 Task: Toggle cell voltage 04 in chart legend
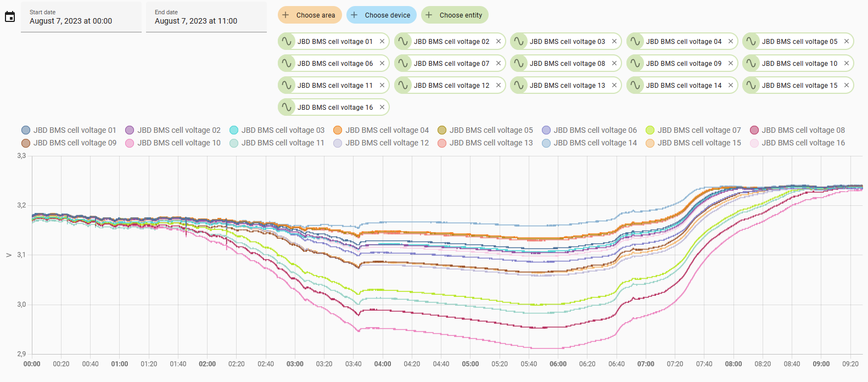(x=381, y=130)
